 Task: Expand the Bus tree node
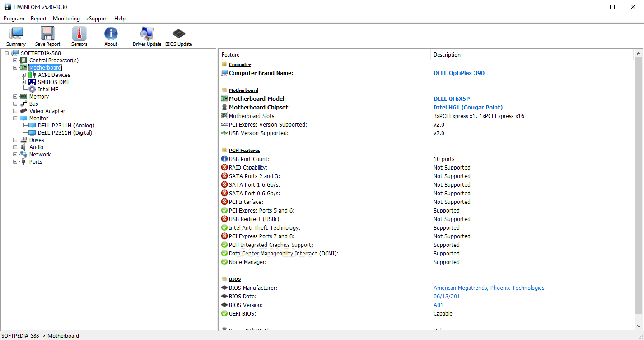[15, 104]
